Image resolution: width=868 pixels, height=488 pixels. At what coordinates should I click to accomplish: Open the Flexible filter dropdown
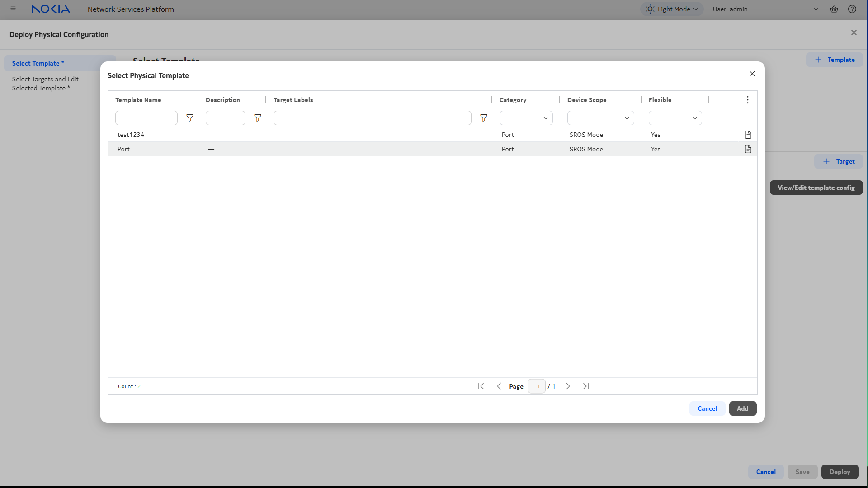coord(675,118)
